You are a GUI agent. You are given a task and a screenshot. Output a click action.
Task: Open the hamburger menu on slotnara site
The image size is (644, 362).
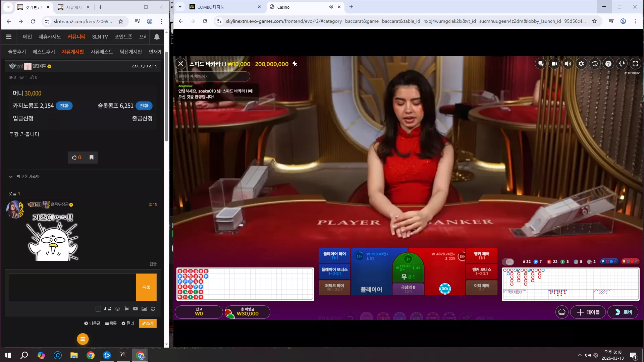coord(9,37)
